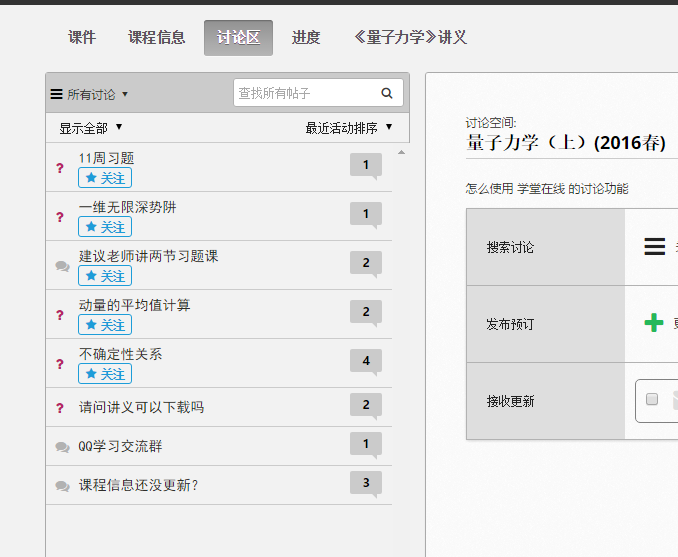Click reply count bubble for 课程信息还没更新
The image size is (678, 557).
pyautogui.click(x=366, y=484)
